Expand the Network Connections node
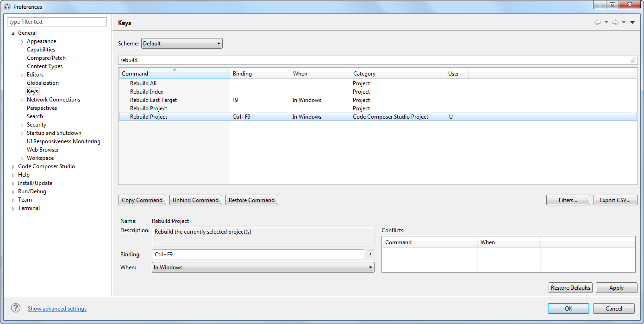644x324 pixels. coord(22,100)
